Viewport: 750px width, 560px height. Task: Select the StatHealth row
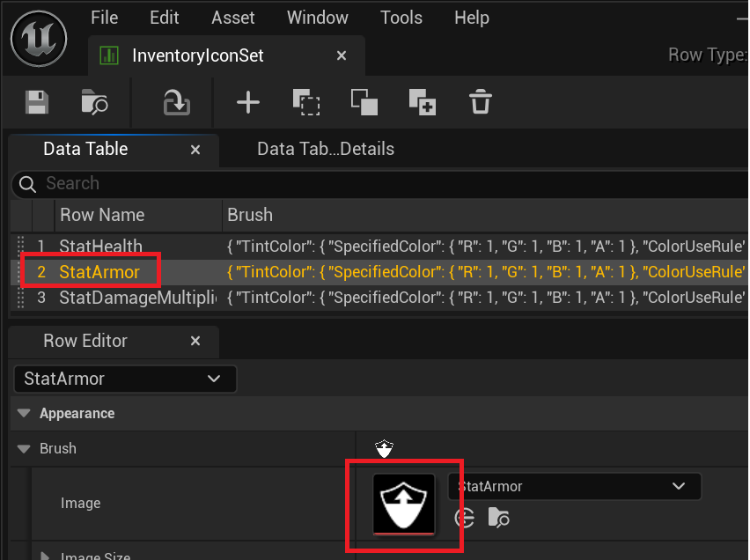(x=100, y=246)
